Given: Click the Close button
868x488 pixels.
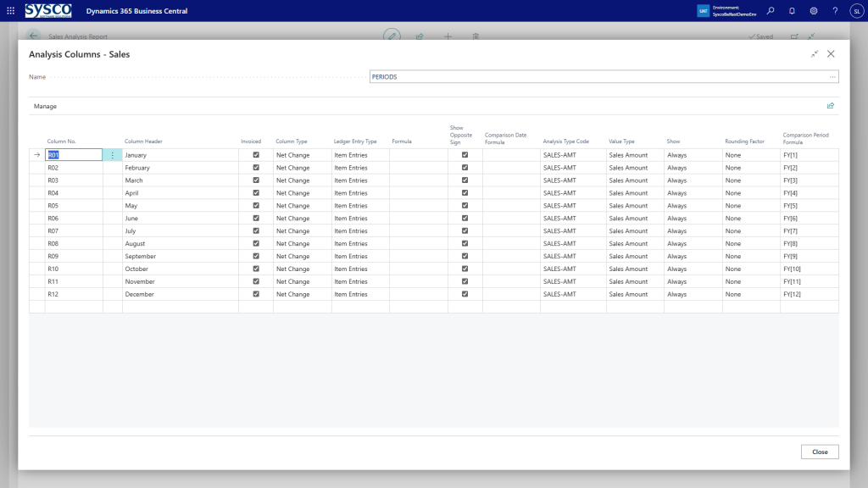Looking at the screenshot, I should [819, 452].
